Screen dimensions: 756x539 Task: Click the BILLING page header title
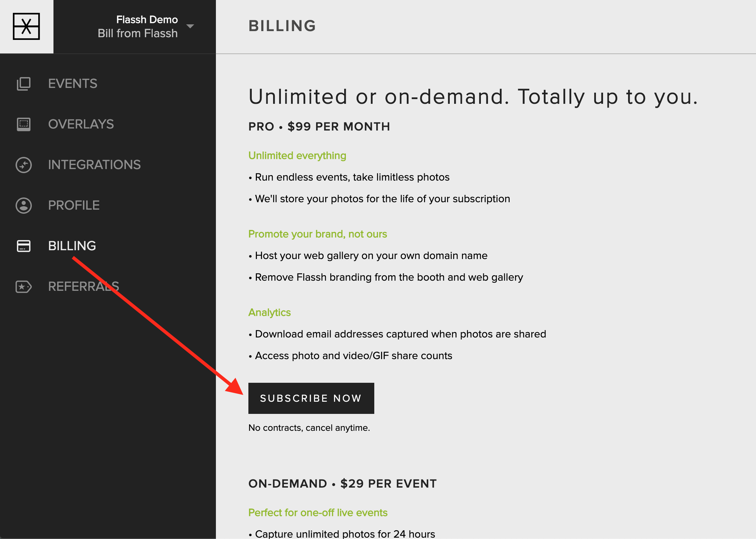pos(282,26)
